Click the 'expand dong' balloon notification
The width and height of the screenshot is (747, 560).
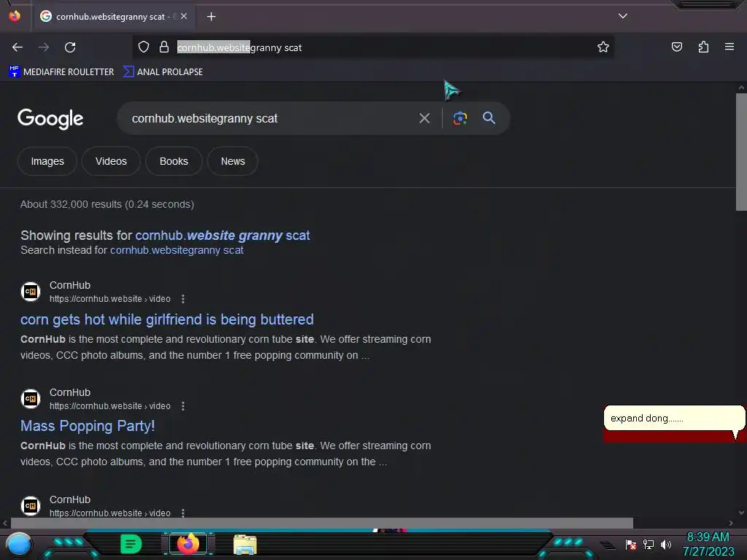pyautogui.click(x=674, y=419)
